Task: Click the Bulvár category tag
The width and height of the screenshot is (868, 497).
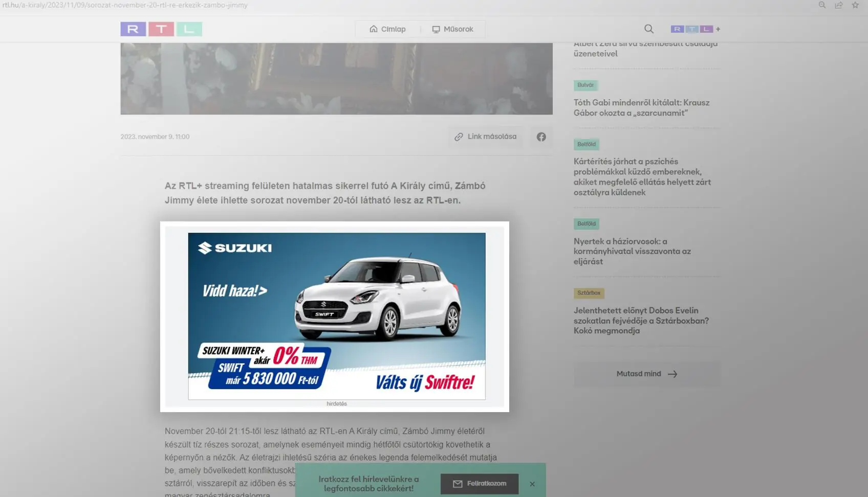Action: [585, 85]
